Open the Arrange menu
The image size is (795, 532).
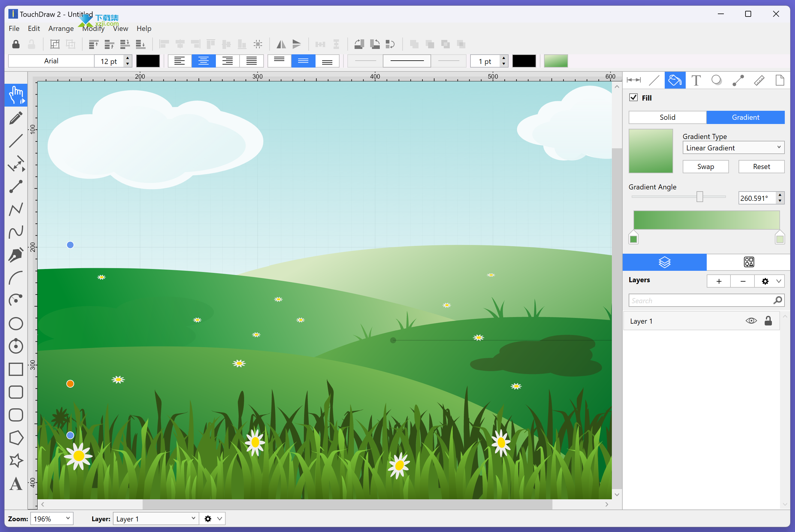pyautogui.click(x=59, y=28)
